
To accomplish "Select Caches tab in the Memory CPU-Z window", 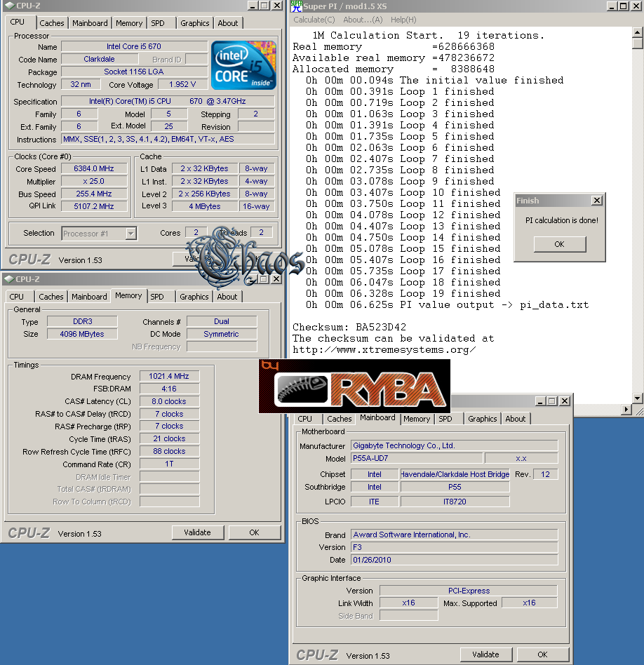I will click(51, 297).
